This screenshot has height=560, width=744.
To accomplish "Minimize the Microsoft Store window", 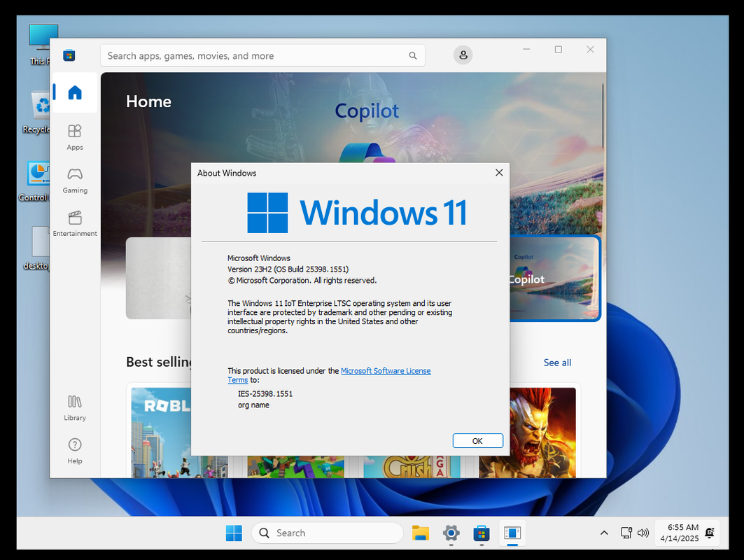I will pyautogui.click(x=526, y=50).
